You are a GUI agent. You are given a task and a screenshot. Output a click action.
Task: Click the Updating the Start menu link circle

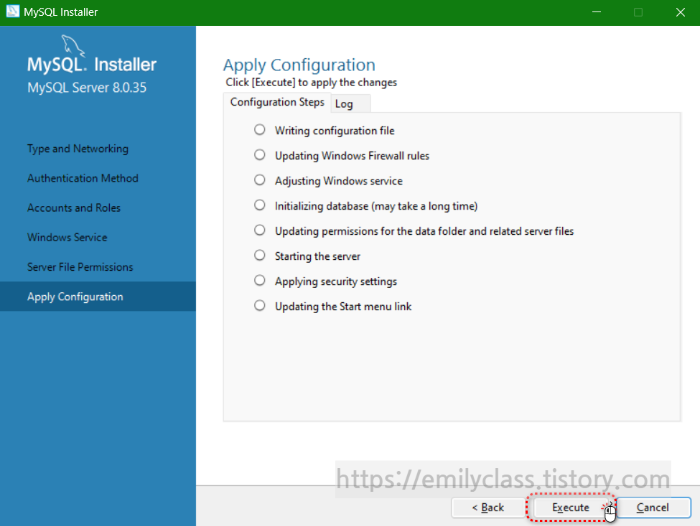tap(259, 305)
